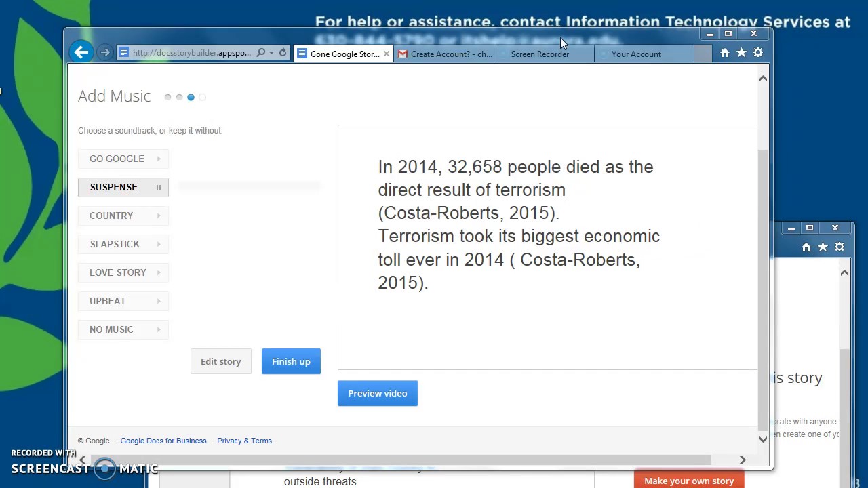This screenshot has width=868, height=488.
Task: Open Favorites star icon in front window
Action: [741, 53]
